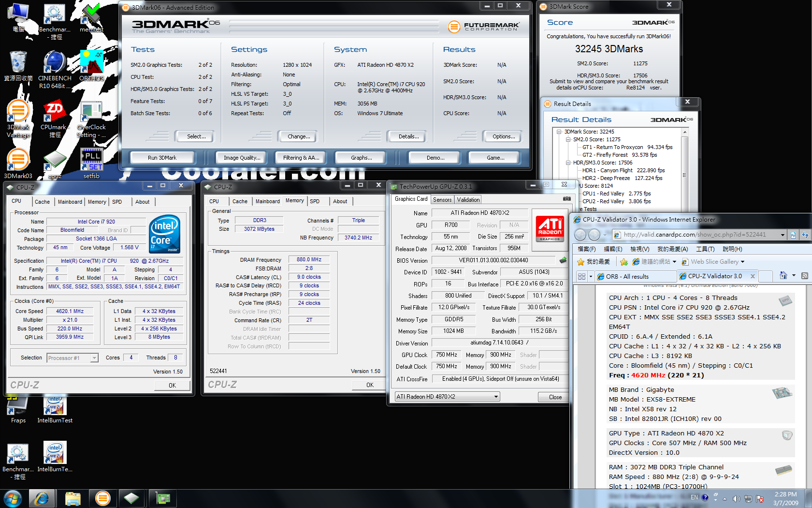
Task: Launch the setfsb desktop icon
Action: [91, 164]
